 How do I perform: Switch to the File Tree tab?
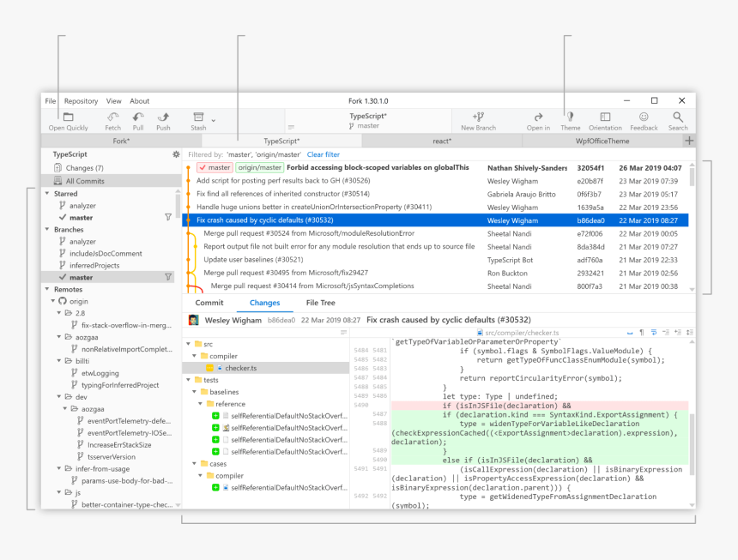pos(323,303)
